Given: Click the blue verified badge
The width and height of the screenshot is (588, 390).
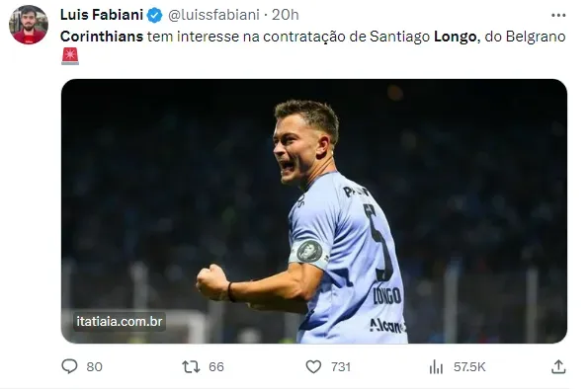Looking at the screenshot, I should point(154,16).
